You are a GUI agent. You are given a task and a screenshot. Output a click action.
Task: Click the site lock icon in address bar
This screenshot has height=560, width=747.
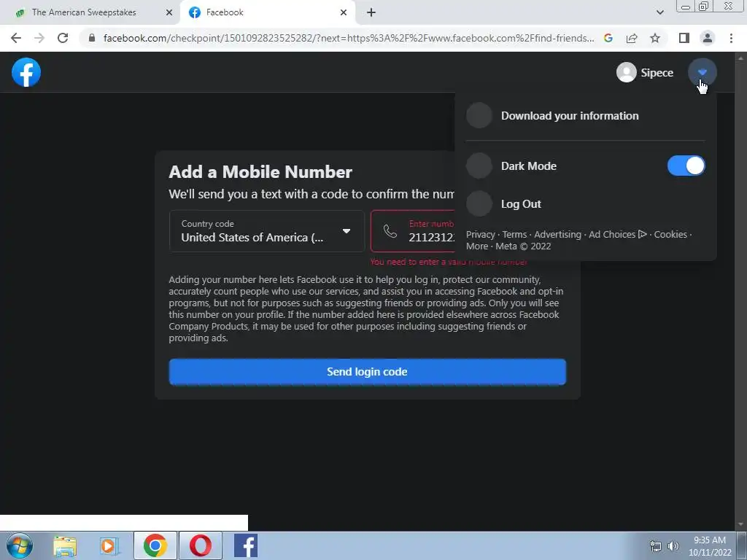92,38
